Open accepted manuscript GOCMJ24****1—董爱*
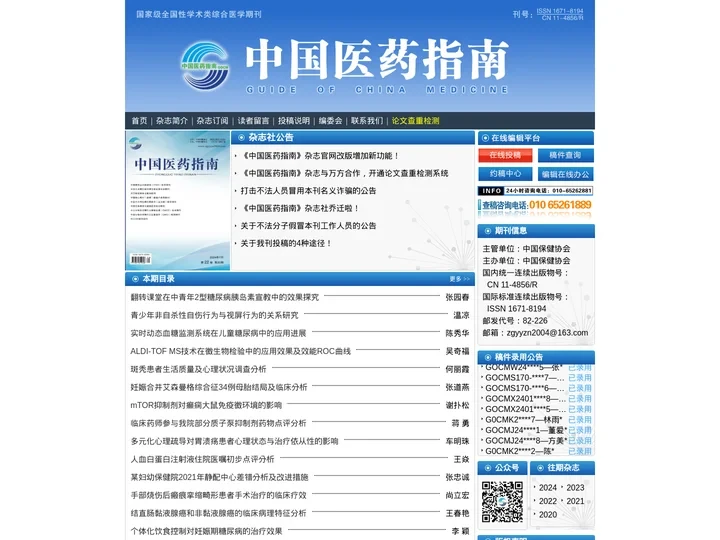Viewport: 720px width, 540px height. point(526,430)
